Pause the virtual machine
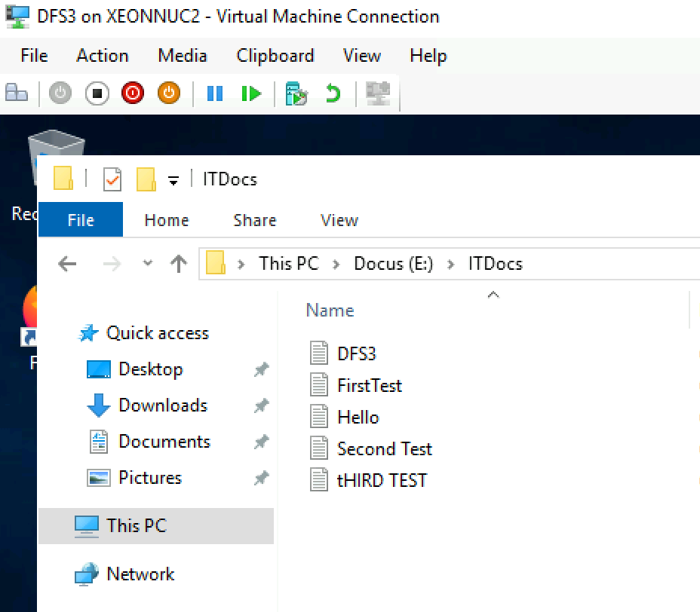This screenshot has height=612, width=700. (x=215, y=93)
